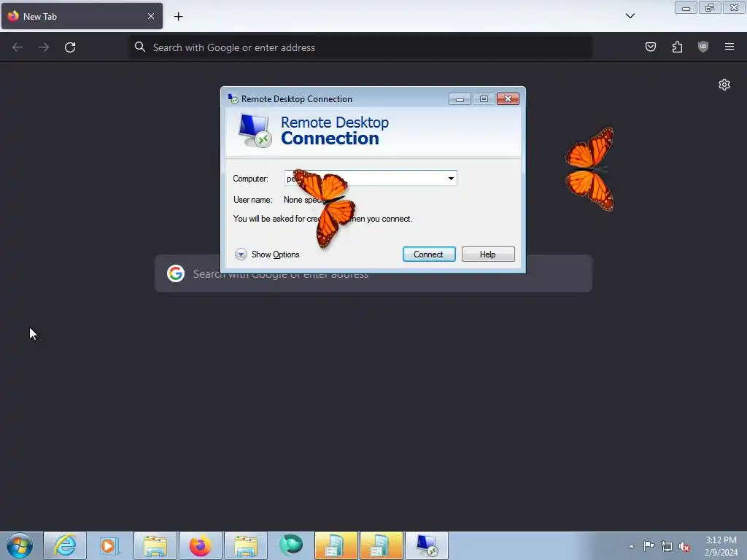
Task: Open the Windows Start orb
Action: 20,545
